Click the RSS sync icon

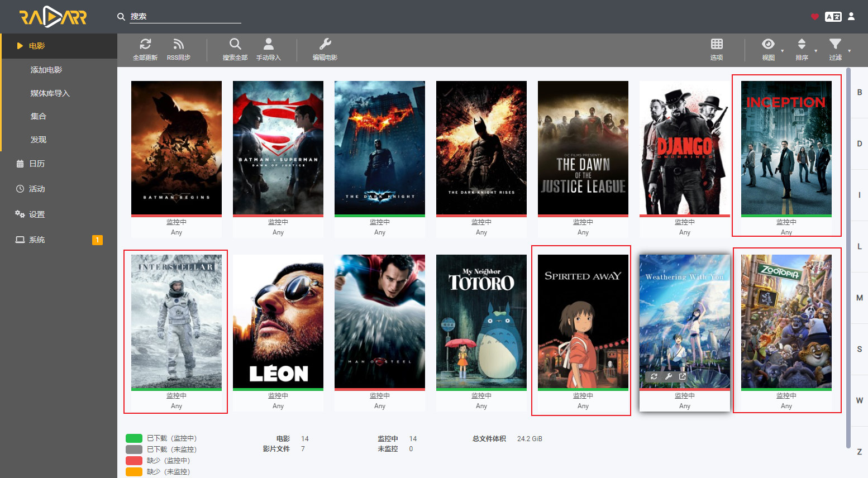179,44
